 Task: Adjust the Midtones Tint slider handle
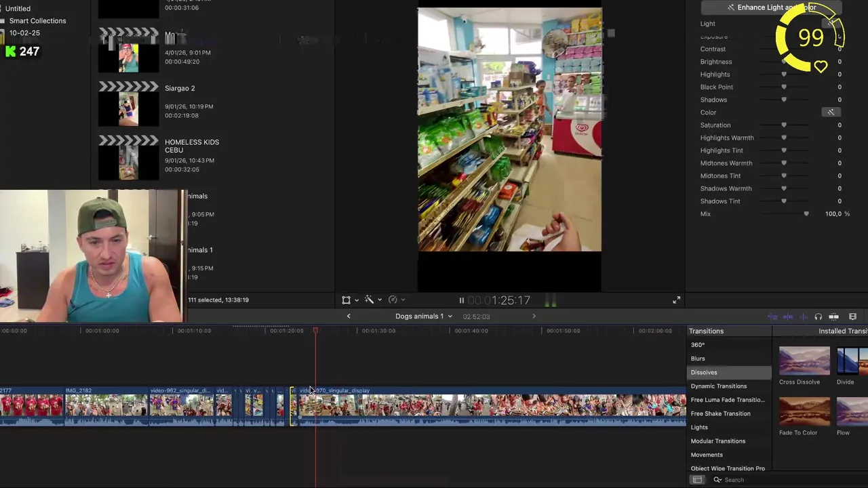(784, 176)
